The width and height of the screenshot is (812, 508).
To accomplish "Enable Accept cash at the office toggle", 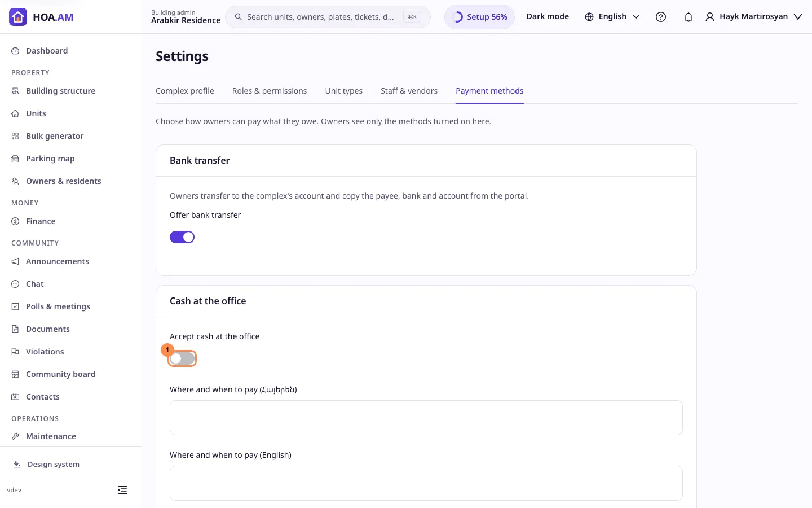I will (182, 358).
